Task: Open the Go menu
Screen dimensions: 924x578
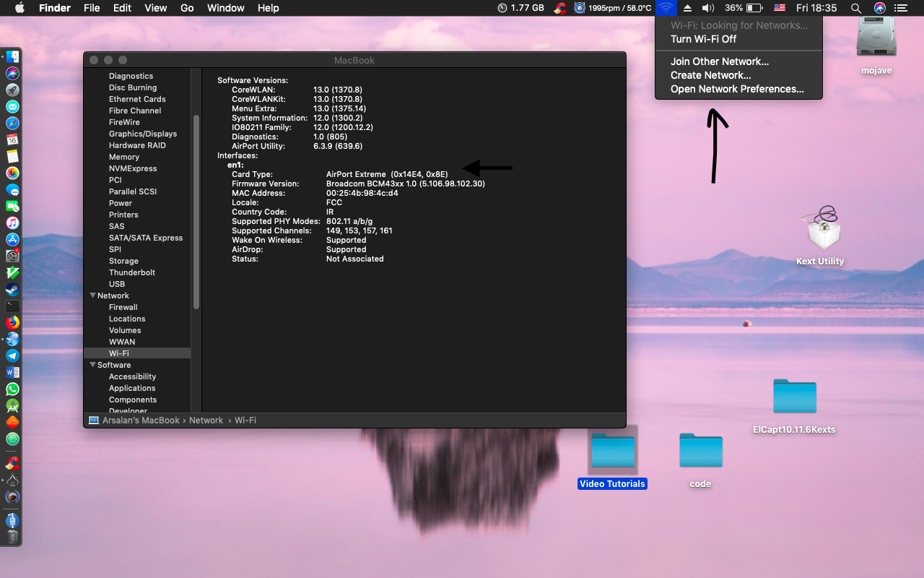Action: pos(187,8)
